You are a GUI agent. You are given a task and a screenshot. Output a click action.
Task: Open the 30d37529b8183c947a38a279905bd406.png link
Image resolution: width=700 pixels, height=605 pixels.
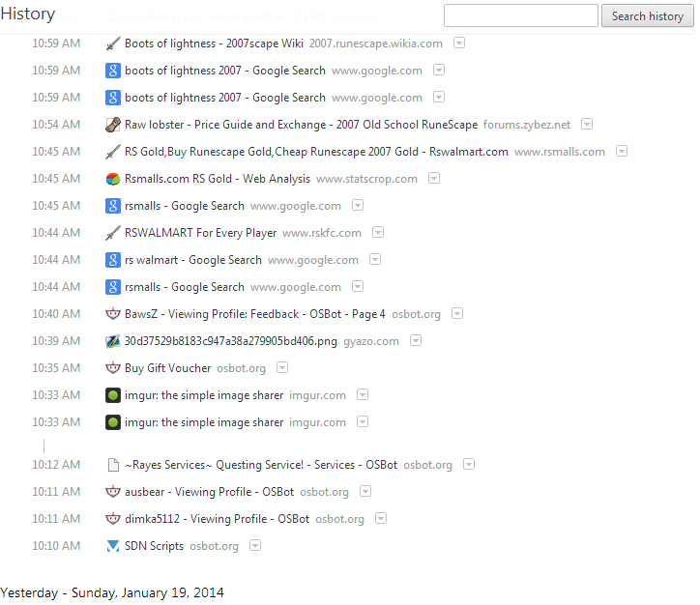tap(231, 341)
